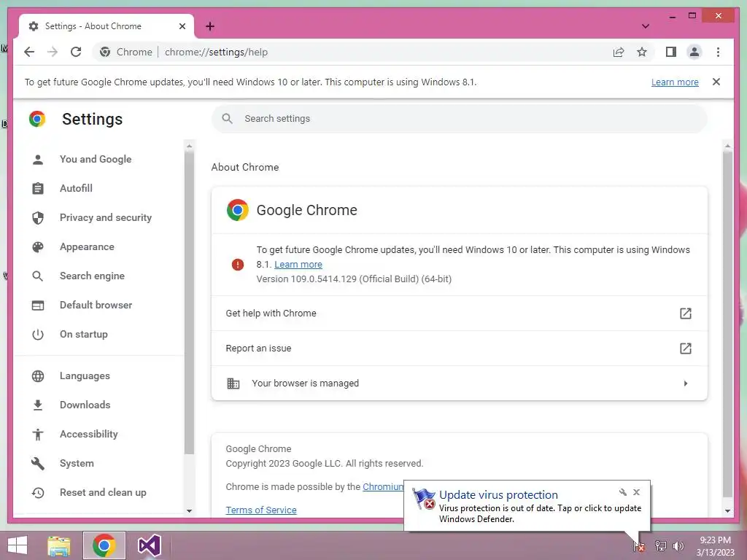Open Default browser settings
747x560 pixels.
click(x=96, y=306)
